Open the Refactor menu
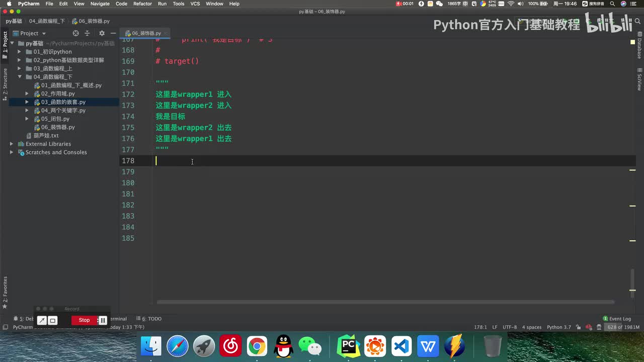The height and width of the screenshot is (362, 644). pos(142,4)
